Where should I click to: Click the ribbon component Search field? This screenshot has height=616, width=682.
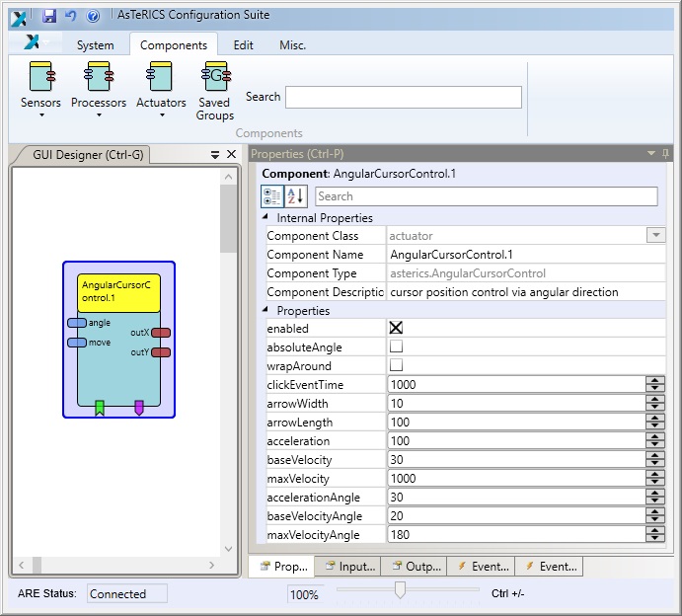404,97
